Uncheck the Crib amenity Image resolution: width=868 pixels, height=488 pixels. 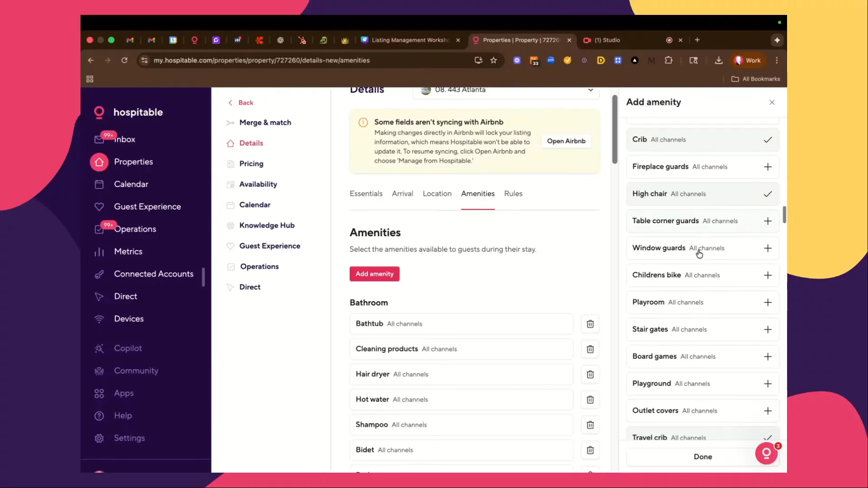768,140
